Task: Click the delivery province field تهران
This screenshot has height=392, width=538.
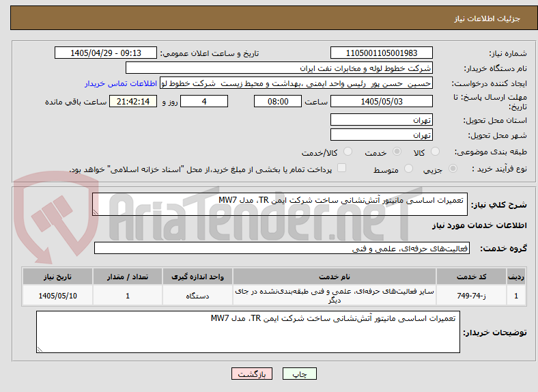Action: point(382,120)
